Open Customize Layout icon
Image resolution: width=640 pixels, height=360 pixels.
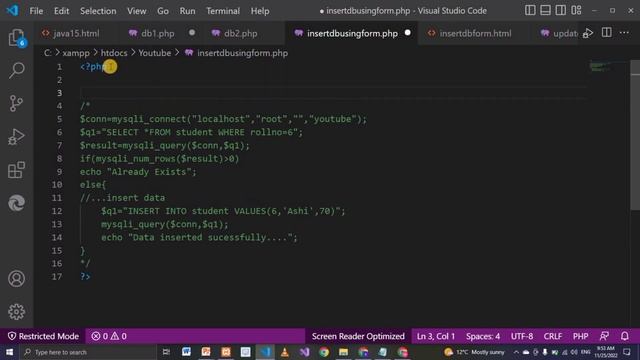click(576, 10)
